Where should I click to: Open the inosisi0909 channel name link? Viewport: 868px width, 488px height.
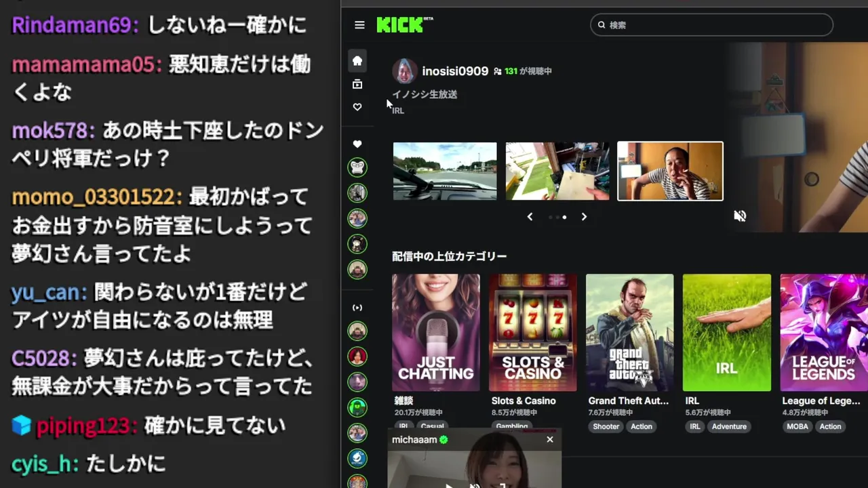(455, 71)
